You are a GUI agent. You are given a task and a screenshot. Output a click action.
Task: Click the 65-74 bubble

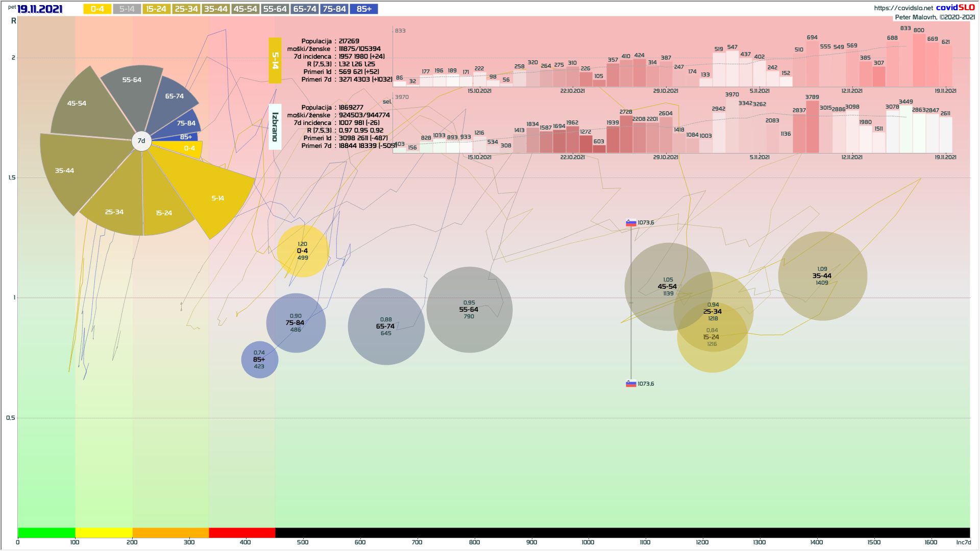click(x=386, y=327)
